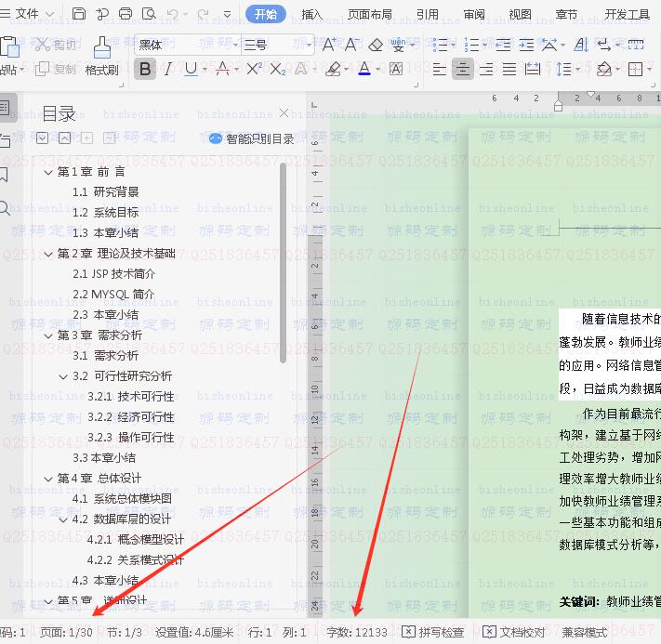Open the line spacing options
The image size is (661, 644).
coord(563,69)
